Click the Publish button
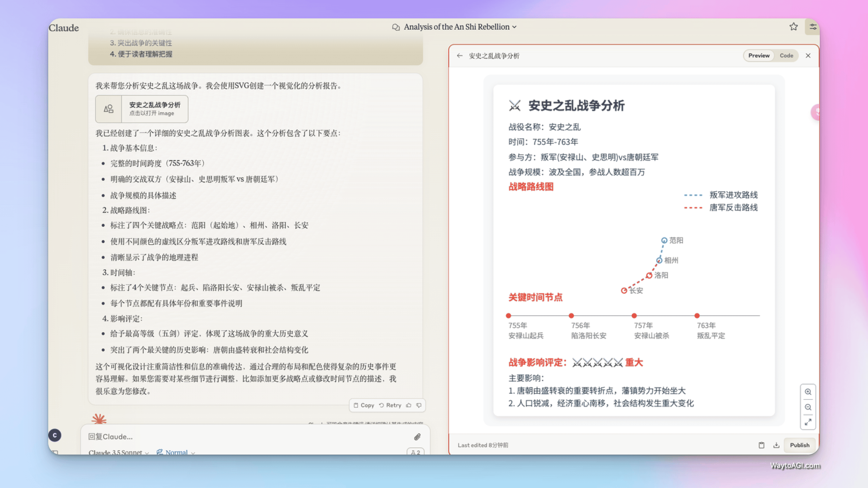The image size is (868, 488). [x=799, y=445]
